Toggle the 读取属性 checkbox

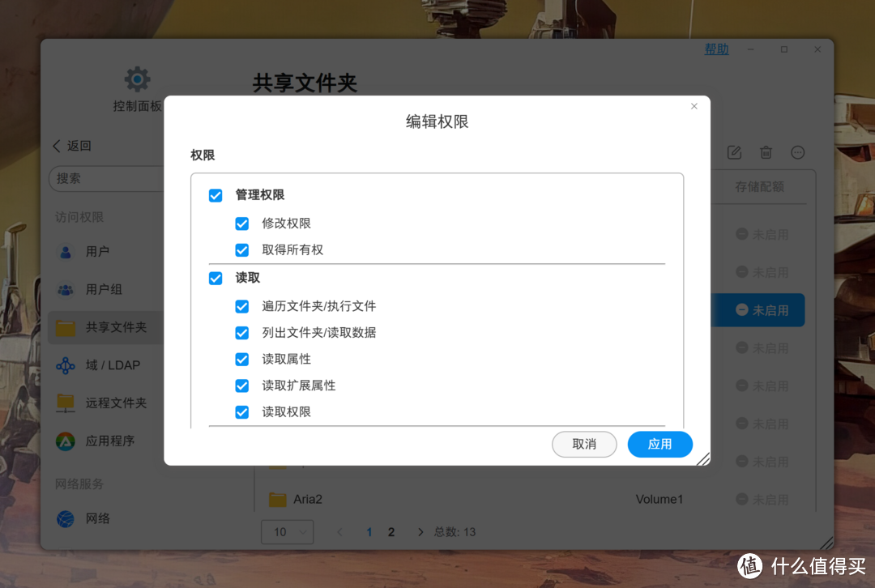coord(241,360)
